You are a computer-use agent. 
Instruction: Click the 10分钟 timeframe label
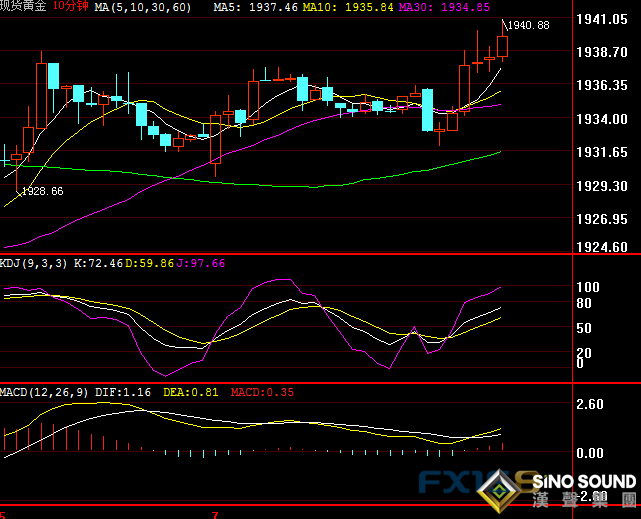[x=71, y=7]
